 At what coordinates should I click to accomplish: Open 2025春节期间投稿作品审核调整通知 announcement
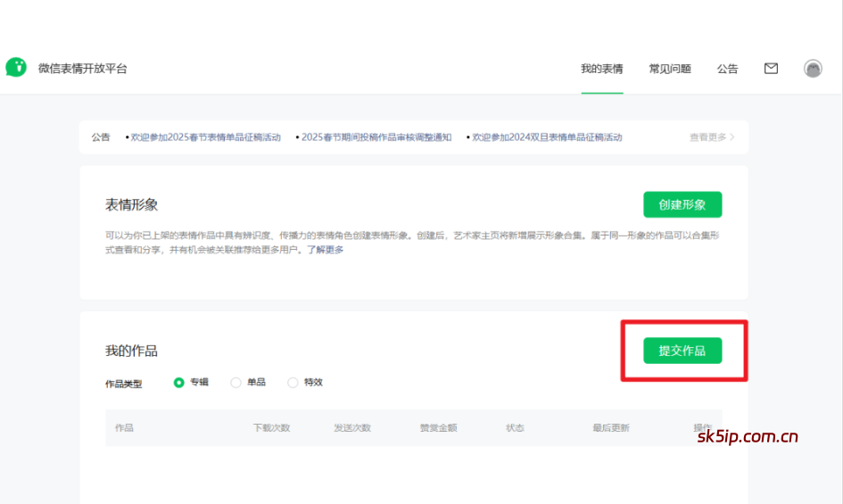[x=376, y=137]
